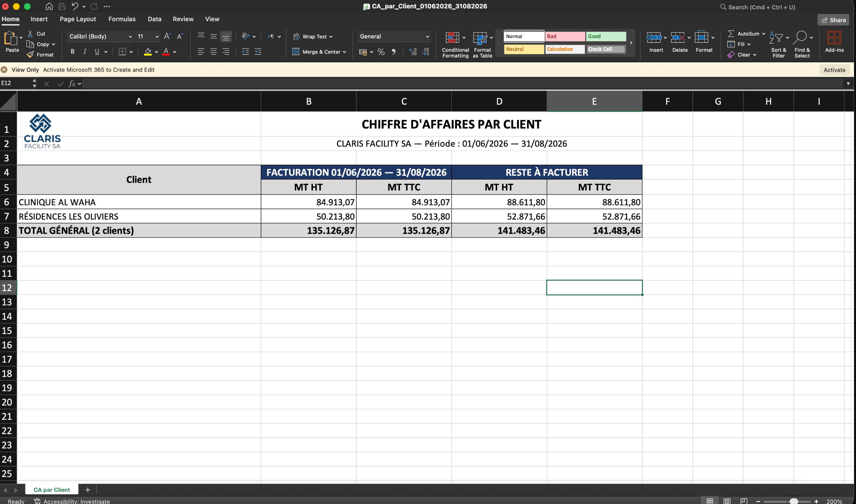Image resolution: width=856 pixels, height=504 pixels.
Task: Switch to Normal view in status bar
Action: click(710, 501)
